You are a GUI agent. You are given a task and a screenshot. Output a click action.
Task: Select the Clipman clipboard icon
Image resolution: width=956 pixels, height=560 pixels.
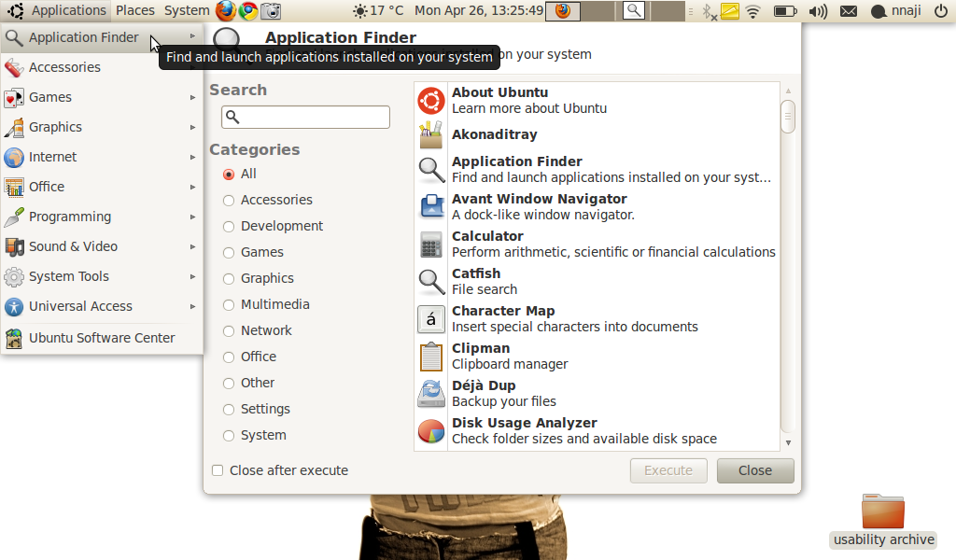(430, 357)
